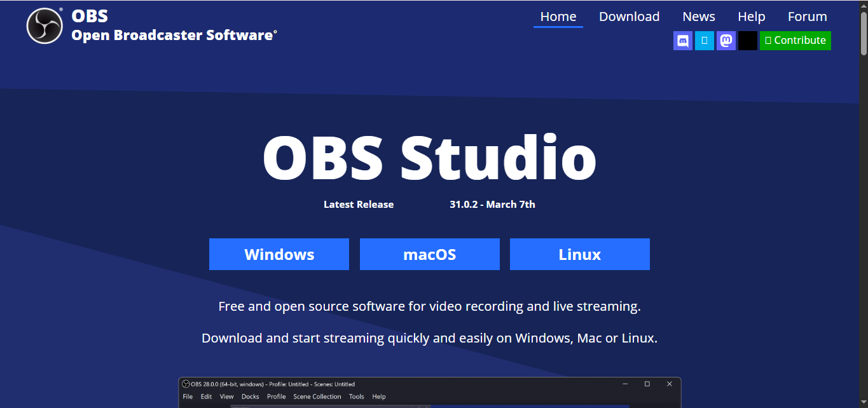The width and height of the screenshot is (868, 408).
Task: Click the green Contribute button
Action: pyautogui.click(x=796, y=41)
